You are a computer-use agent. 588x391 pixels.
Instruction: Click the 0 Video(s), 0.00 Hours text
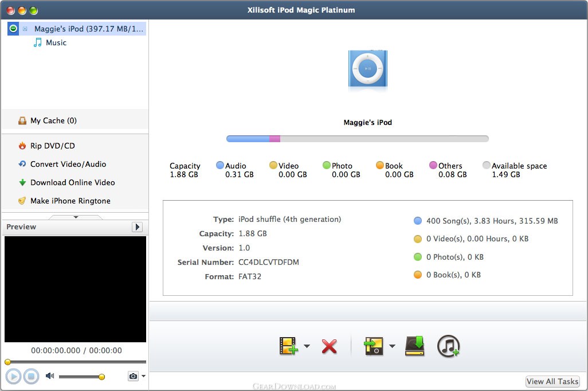tap(477, 238)
